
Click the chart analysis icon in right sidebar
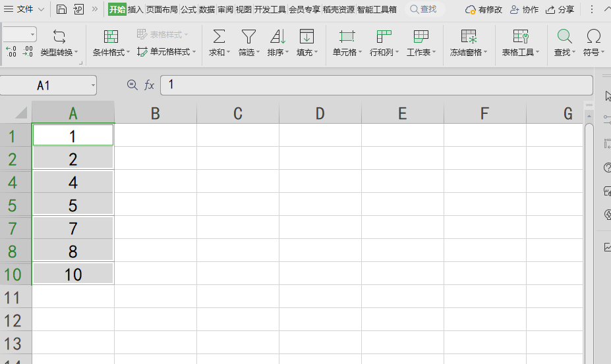pos(607,247)
